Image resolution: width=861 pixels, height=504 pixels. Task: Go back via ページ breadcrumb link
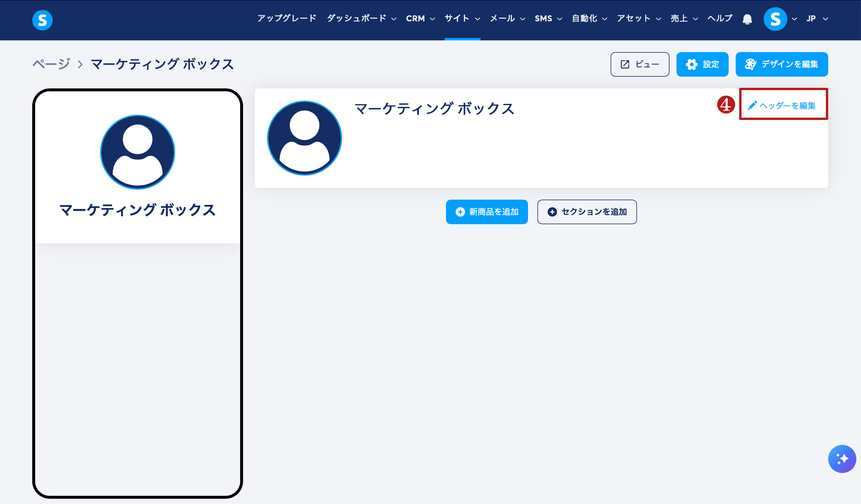(51, 64)
